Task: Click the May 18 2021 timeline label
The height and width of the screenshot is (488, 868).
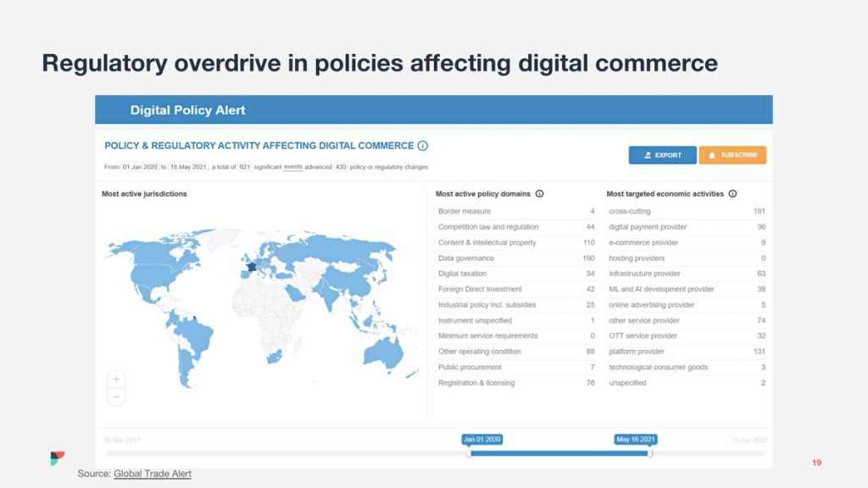Action: 636,440
